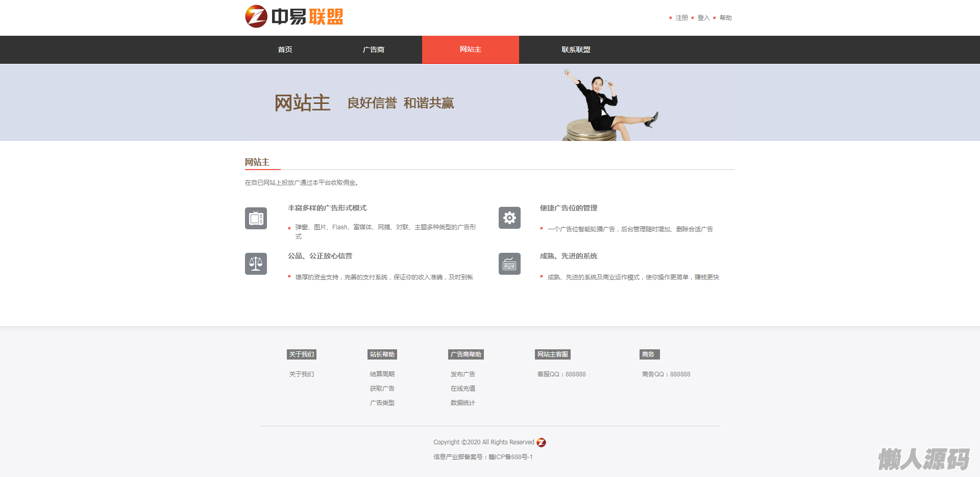Open the 帮助 help link

[x=725, y=18]
